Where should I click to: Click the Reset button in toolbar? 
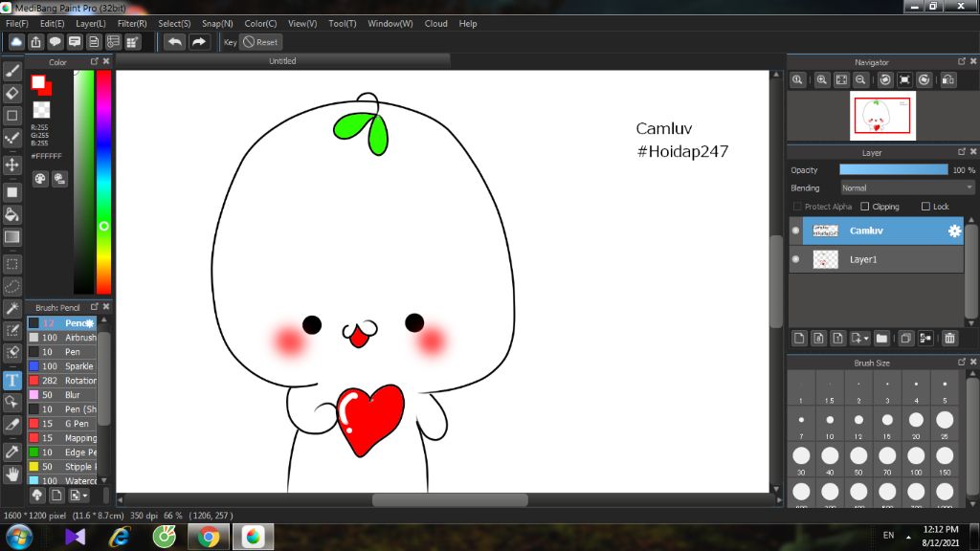coord(261,42)
